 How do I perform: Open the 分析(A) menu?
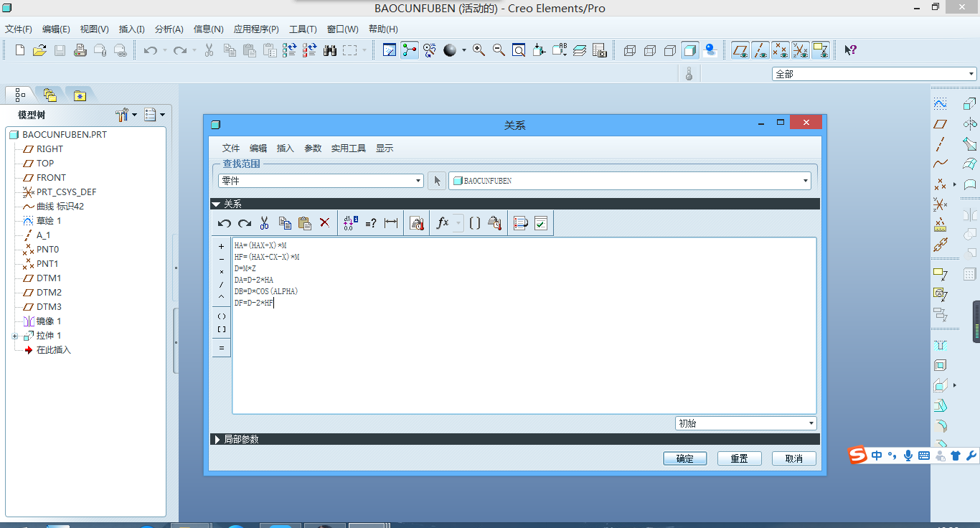click(169, 29)
